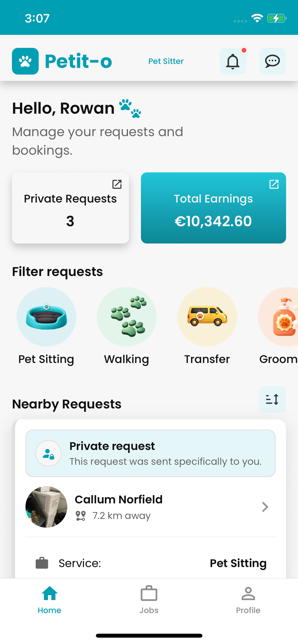
Task: Tap the Pet Sitter role label
Action: tap(166, 61)
